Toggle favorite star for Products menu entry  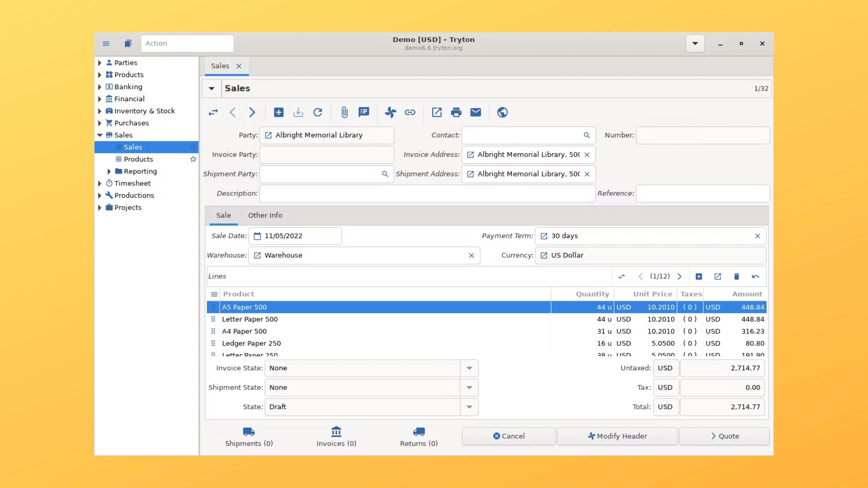[193, 159]
